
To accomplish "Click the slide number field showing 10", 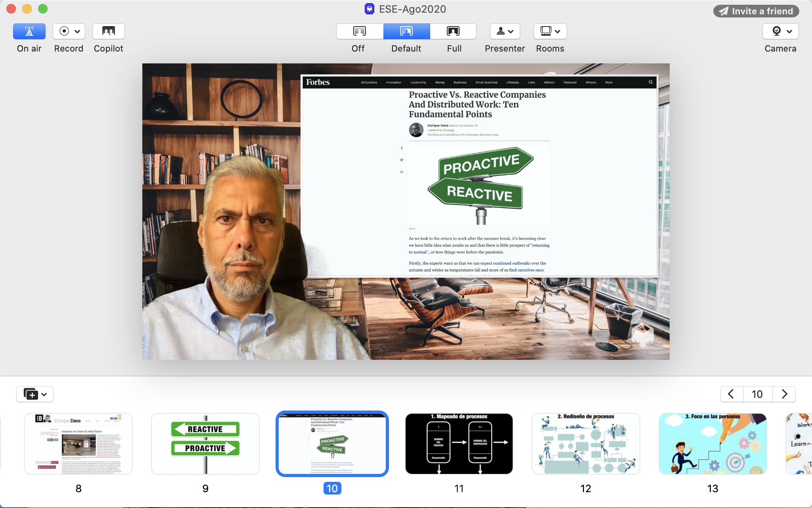I will [x=757, y=394].
